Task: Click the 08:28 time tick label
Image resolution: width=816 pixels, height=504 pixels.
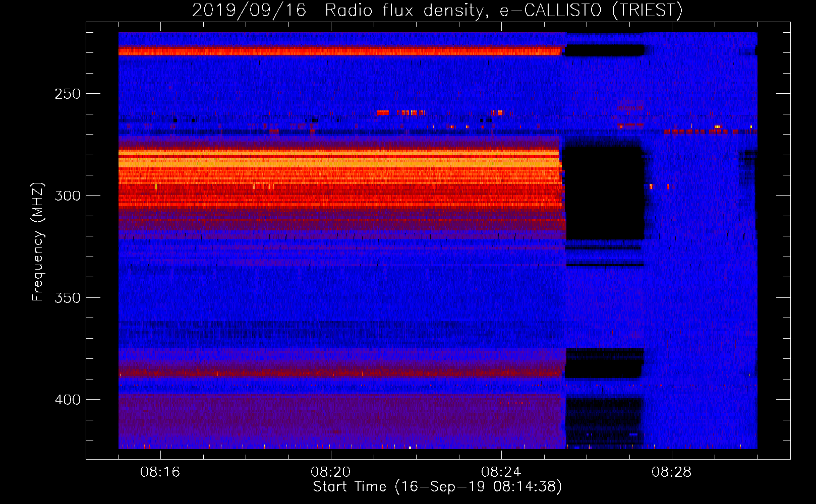Action: tap(671, 472)
